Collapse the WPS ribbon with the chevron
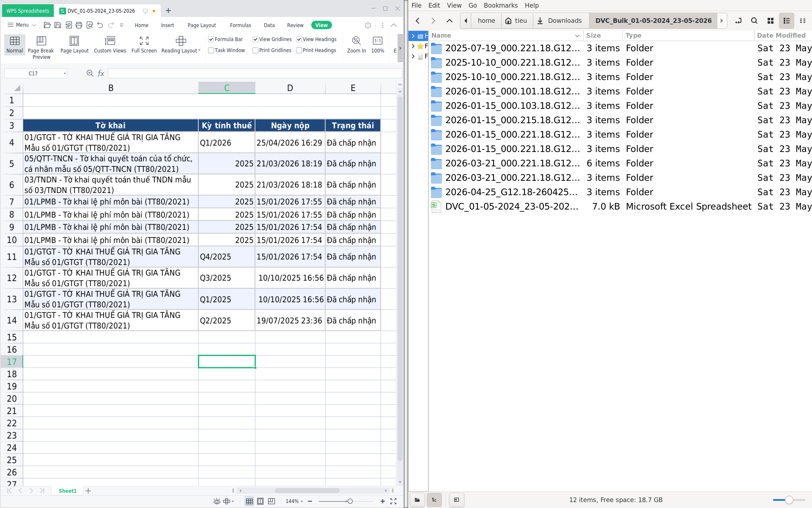Image resolution: width=812 pixels, height=508 pixels. pos(394,25)
